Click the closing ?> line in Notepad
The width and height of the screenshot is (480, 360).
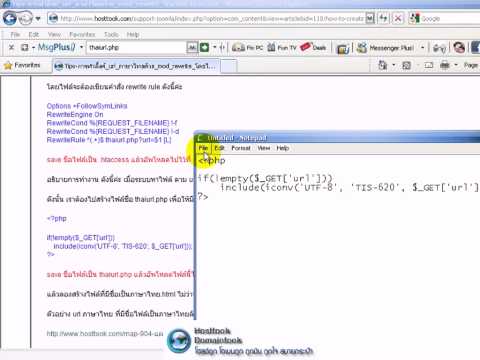(x=203, y=197)
